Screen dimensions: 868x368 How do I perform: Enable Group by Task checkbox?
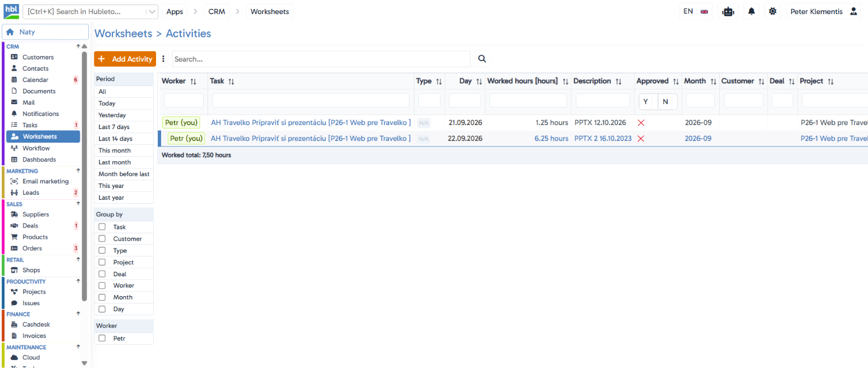tap(102, 227)
